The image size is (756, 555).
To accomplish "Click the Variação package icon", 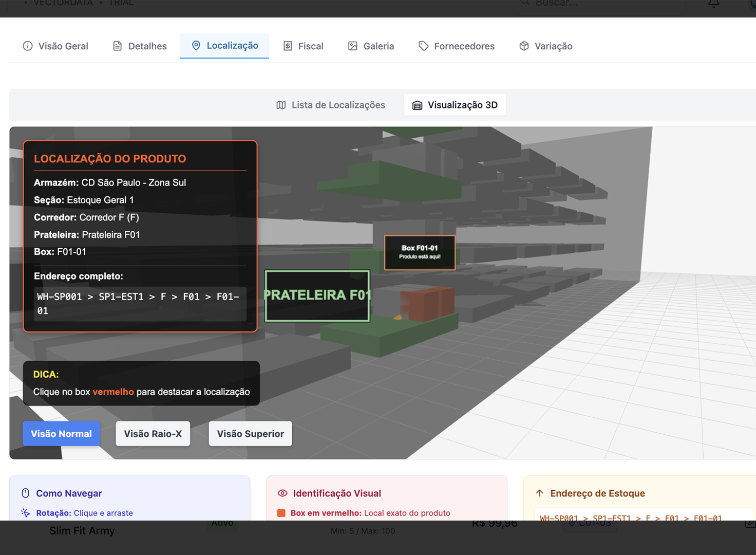I will click(x=523, y=46).
